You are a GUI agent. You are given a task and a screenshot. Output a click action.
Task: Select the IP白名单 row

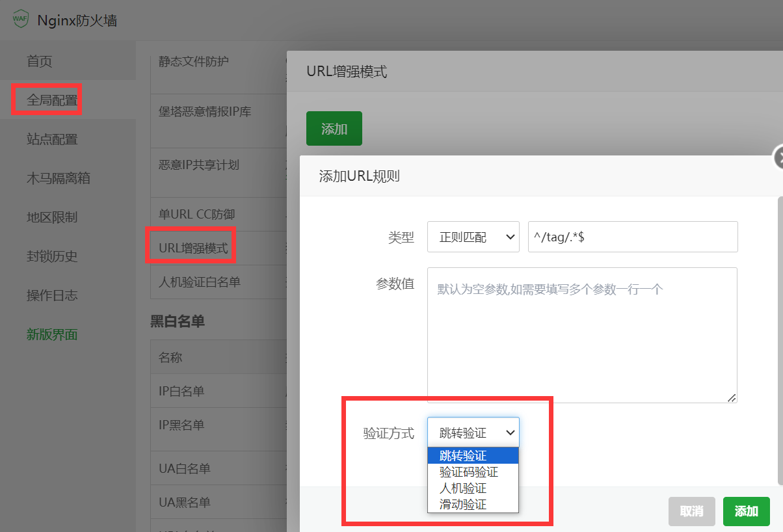tap(219, 391)
